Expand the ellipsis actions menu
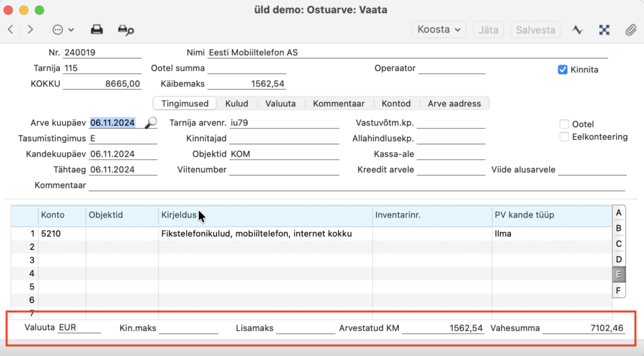The height and width of the screenshot is (356, 644). pos(63,30)
